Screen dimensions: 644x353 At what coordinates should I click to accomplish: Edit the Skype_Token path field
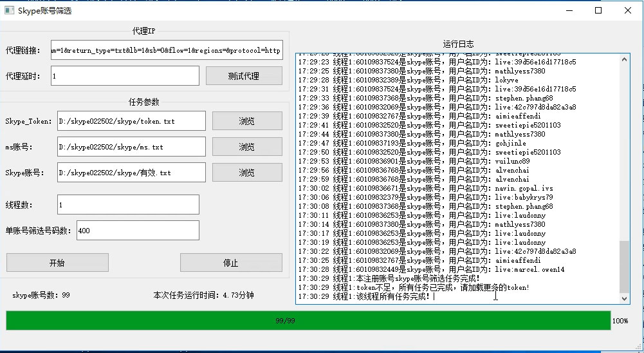tap(131, 121)
